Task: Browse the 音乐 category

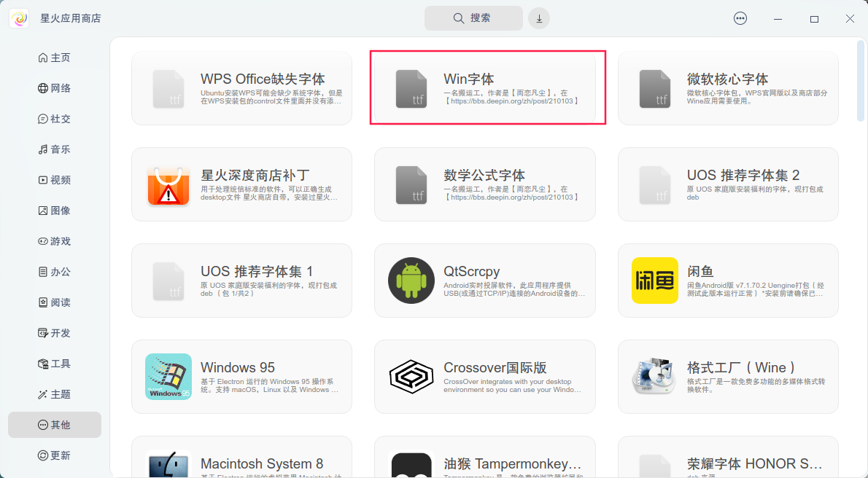Action: pos(59,149)
